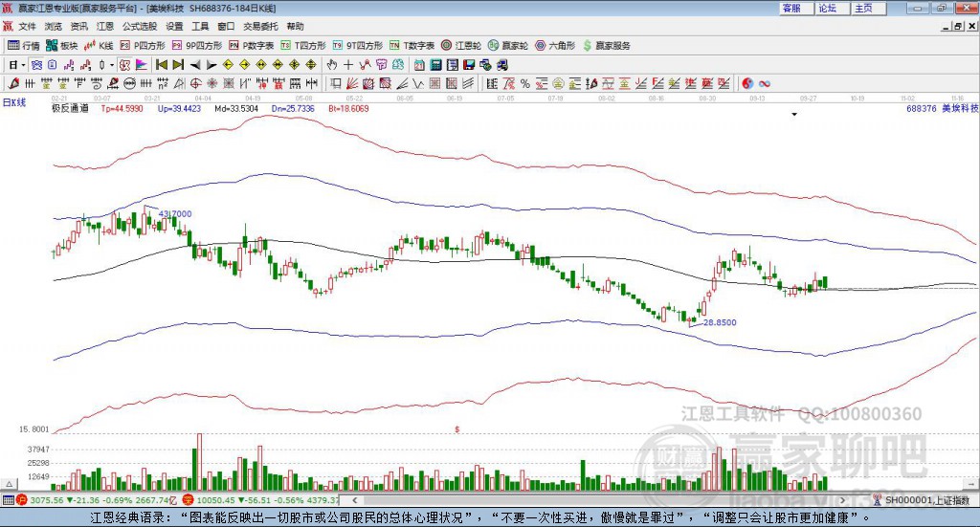Open the 交易委托 menu
This screenshot has width=980, height=527.
pos(260,26)
